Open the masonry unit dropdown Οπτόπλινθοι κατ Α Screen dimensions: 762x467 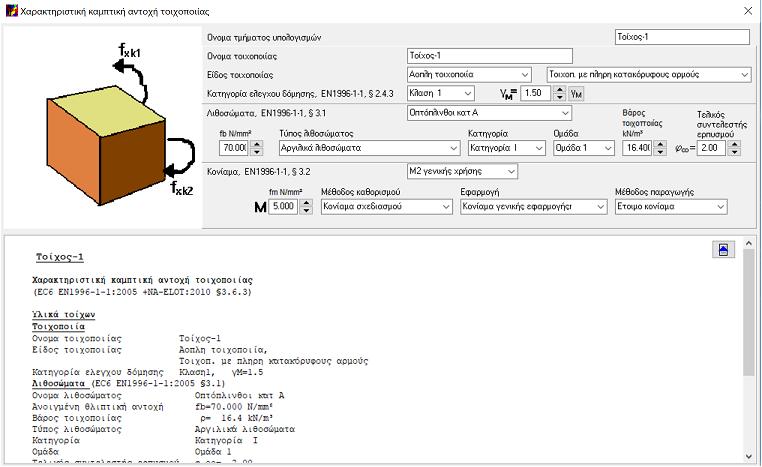click(x=489, y=113)
